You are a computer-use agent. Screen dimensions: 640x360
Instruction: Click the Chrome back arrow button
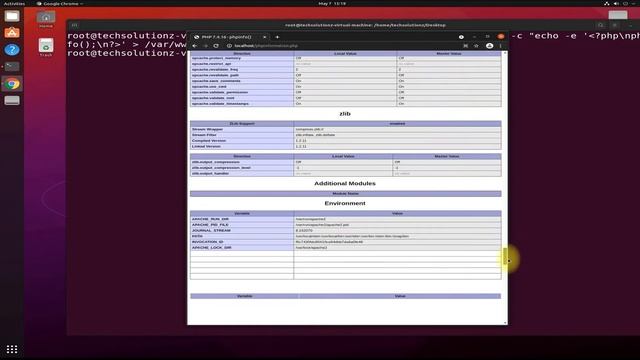(x=195, y=46)
